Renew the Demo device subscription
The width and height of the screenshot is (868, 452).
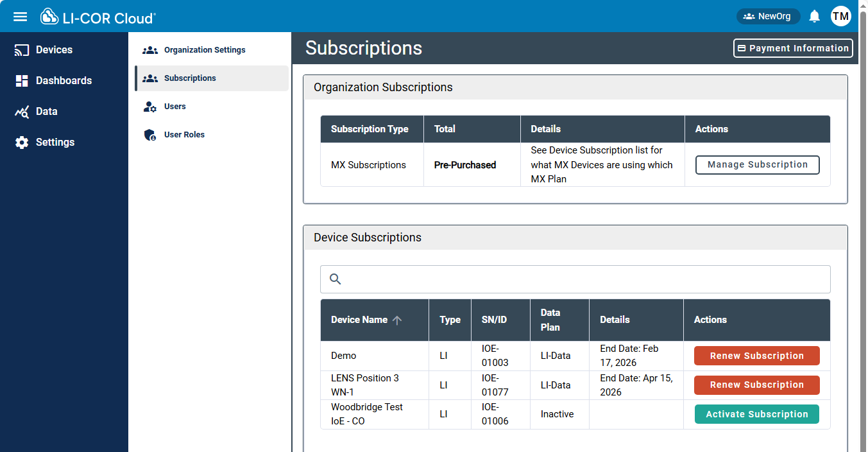(x=756, y=356)
